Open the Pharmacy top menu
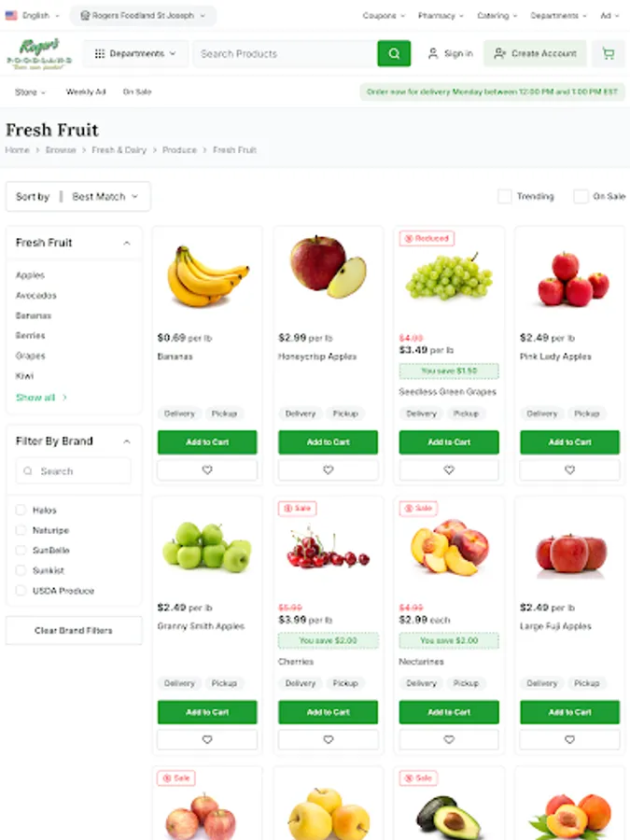This screenshot has width=630, height=840. coord(441,16)
